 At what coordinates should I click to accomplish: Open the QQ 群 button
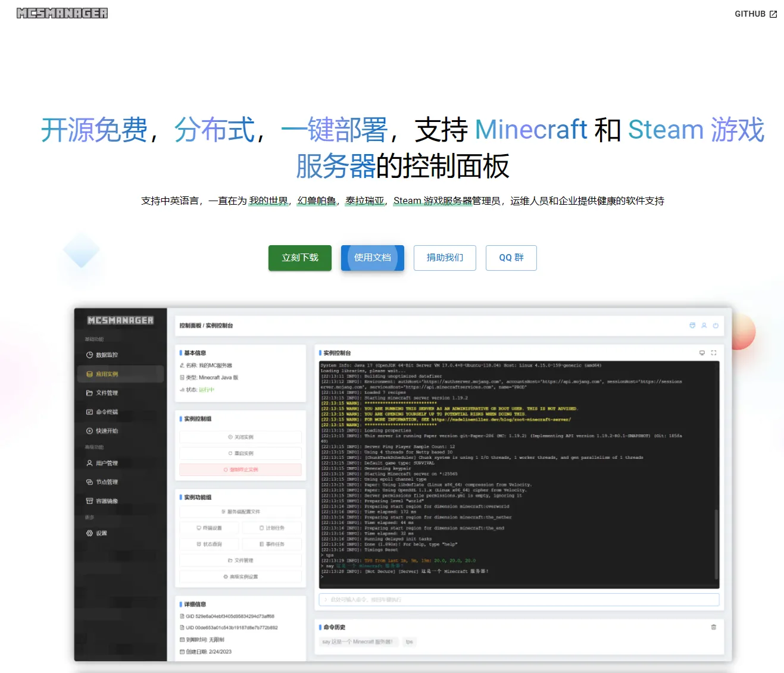[x=511, y=258]
